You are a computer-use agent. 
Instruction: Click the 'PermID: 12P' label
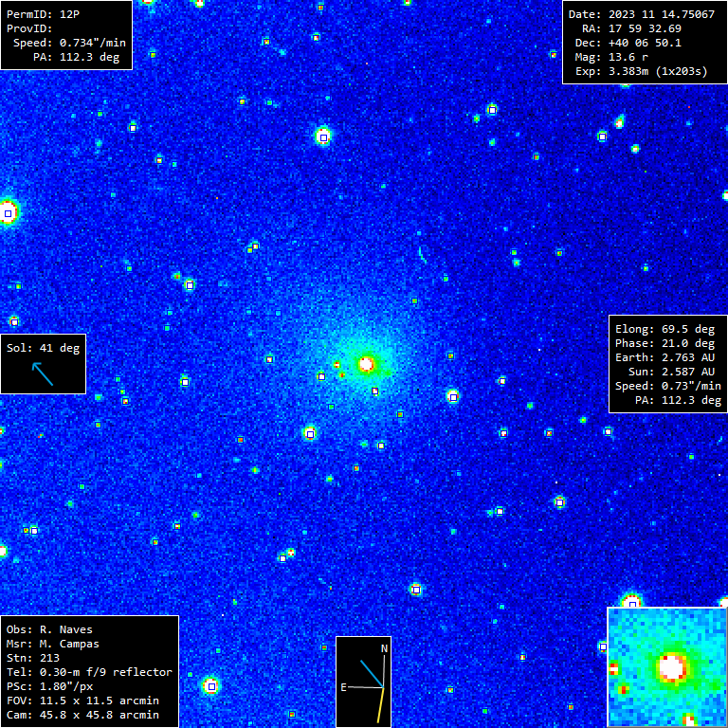click(x=43, y=14)
